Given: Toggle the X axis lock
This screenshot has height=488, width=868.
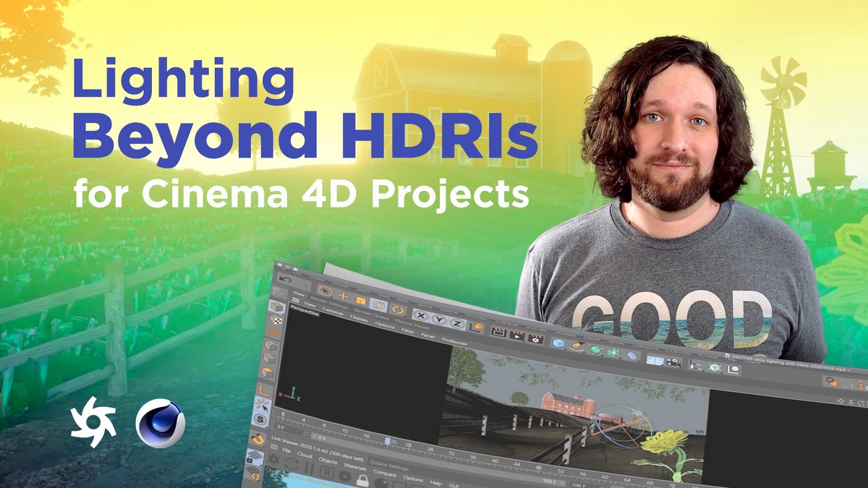Looking at the screenshot, I should click(x=421, y=316).
